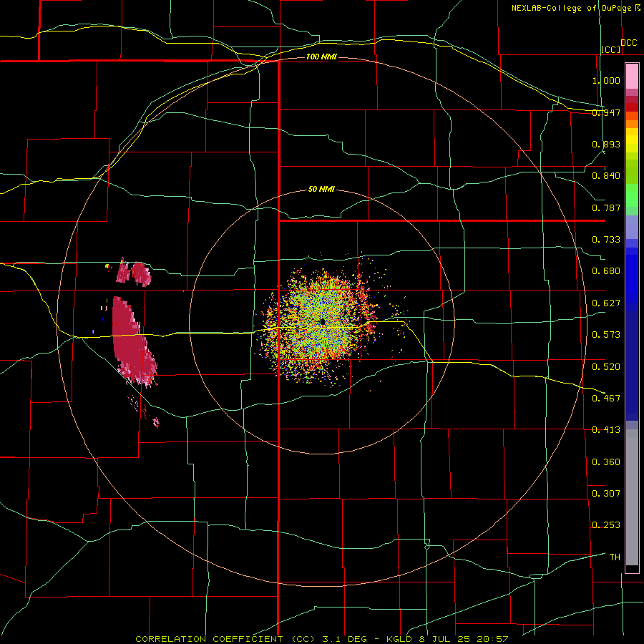
Task: Click the 100 NMI range ring label
Action: point(321,57)
